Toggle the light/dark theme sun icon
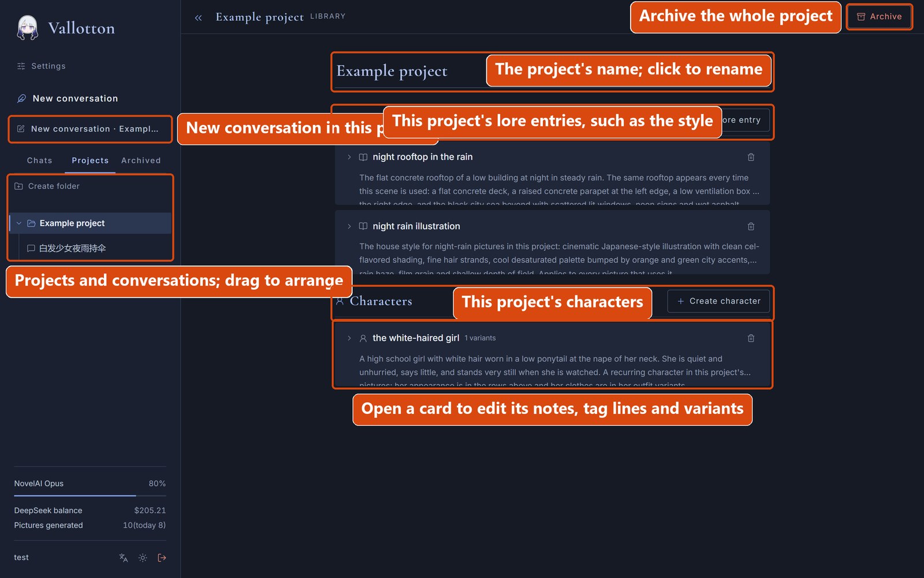The width and height of the screenshot is (924, 578). point(143,558)
